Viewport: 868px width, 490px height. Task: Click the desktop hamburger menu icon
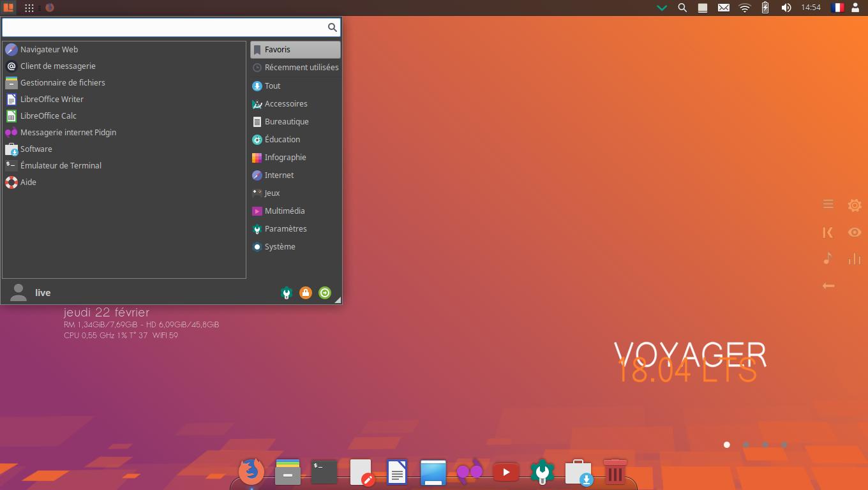[828, 204]
